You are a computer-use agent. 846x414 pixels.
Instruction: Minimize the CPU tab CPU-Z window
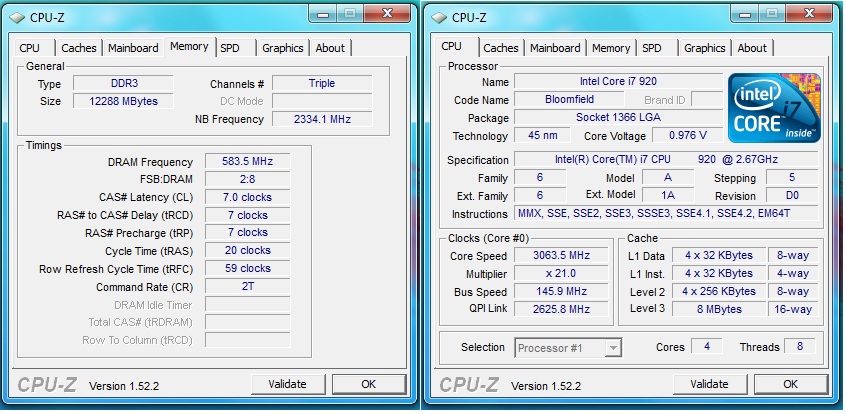745,13
